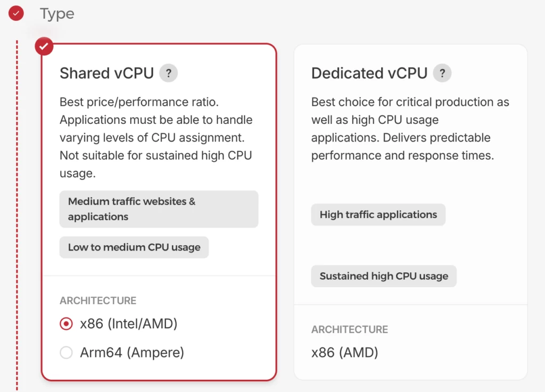
Task: Click the 'Arm64 (Ampere)' option label text
Action: (x=132, y=353)
